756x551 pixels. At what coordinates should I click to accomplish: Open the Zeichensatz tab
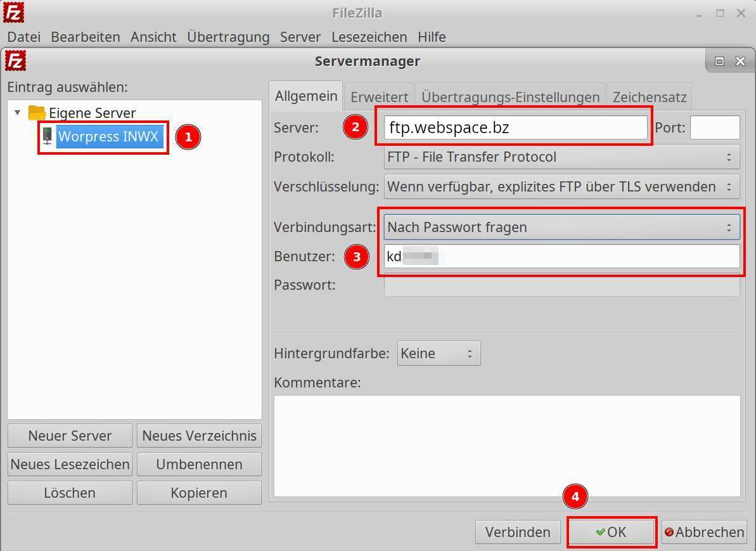tap(649, 97)
